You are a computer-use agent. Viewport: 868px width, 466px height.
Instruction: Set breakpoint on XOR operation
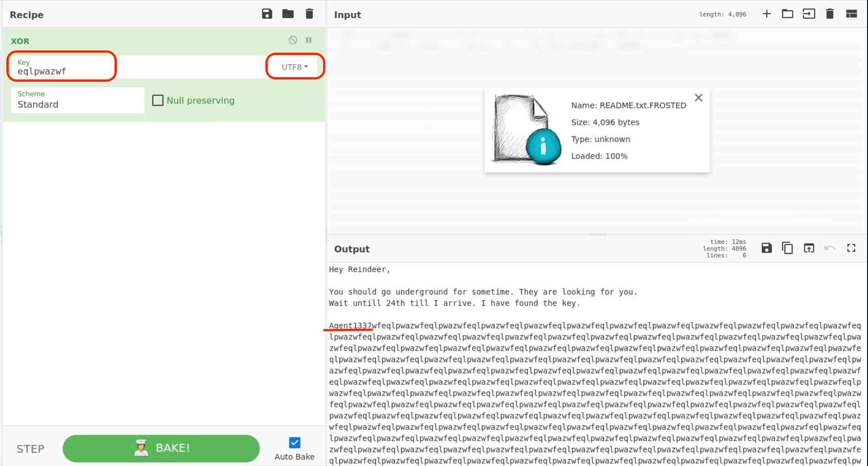tap(309, 40)
